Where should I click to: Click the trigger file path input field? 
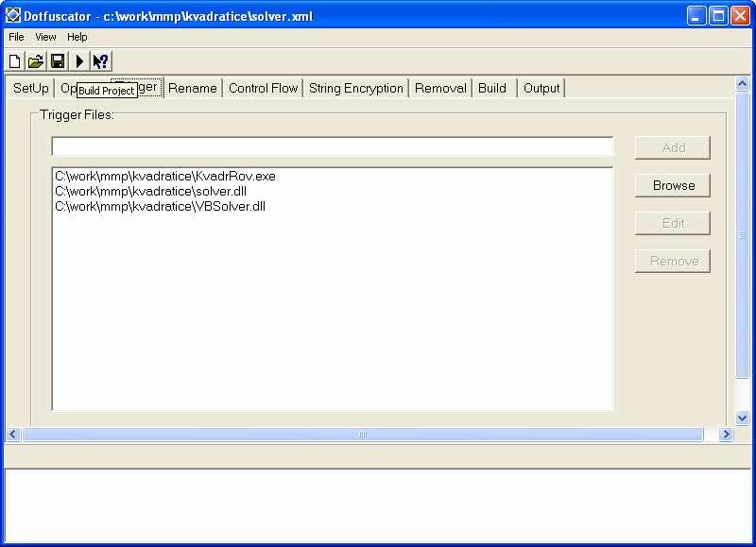(333, 146)
